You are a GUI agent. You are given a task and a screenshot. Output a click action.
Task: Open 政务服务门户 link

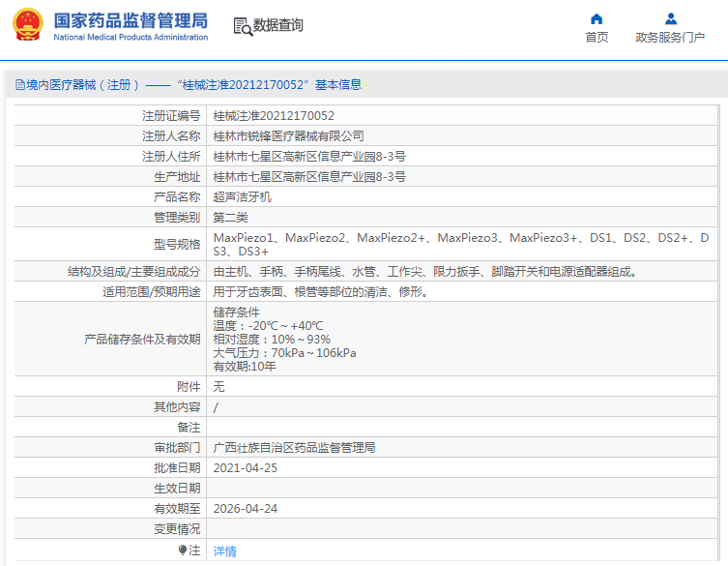pyautogui.click(x=670, y=37)
